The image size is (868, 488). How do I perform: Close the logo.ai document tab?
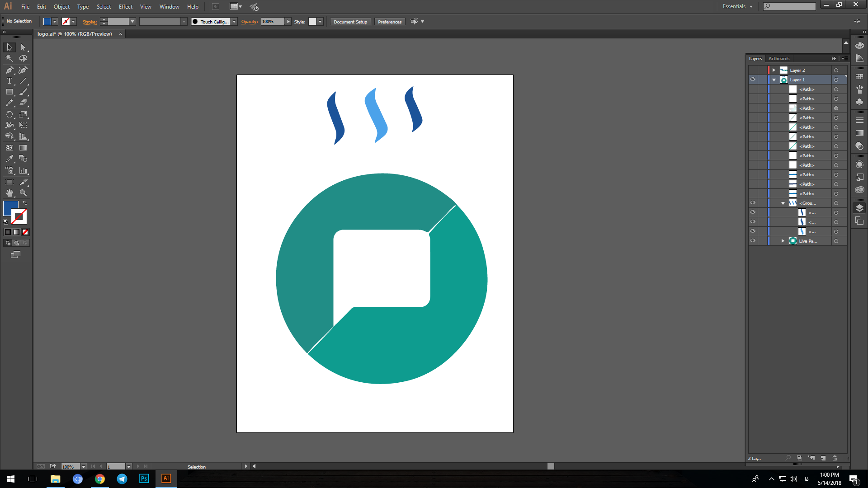(121, 34)
